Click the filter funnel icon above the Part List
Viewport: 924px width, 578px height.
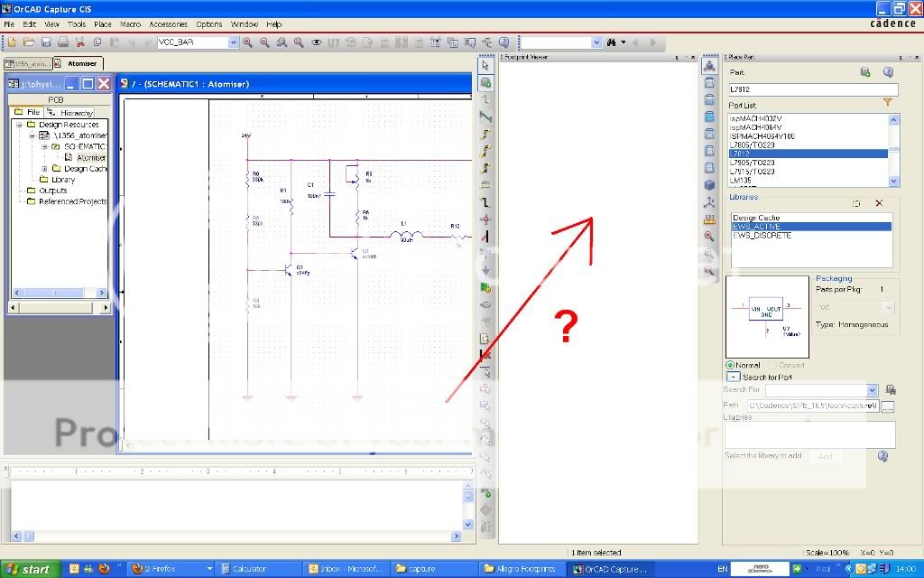(x=888, y=102)
